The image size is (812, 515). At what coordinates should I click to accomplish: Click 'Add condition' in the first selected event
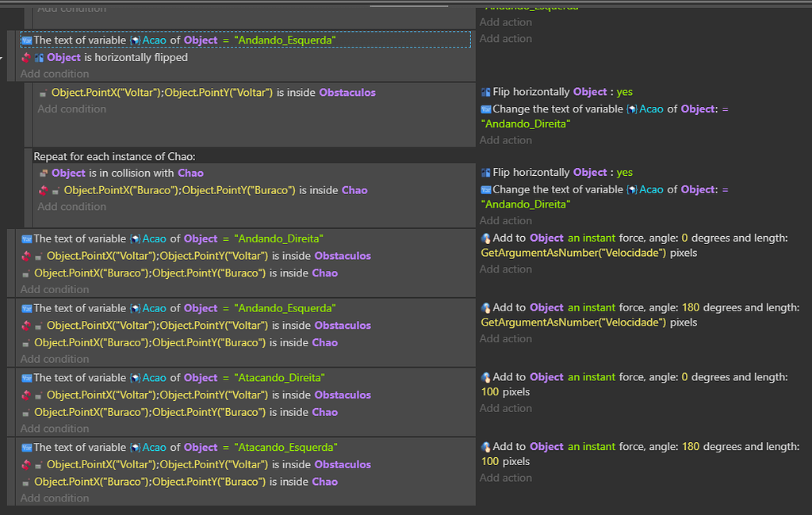(56, 73)
